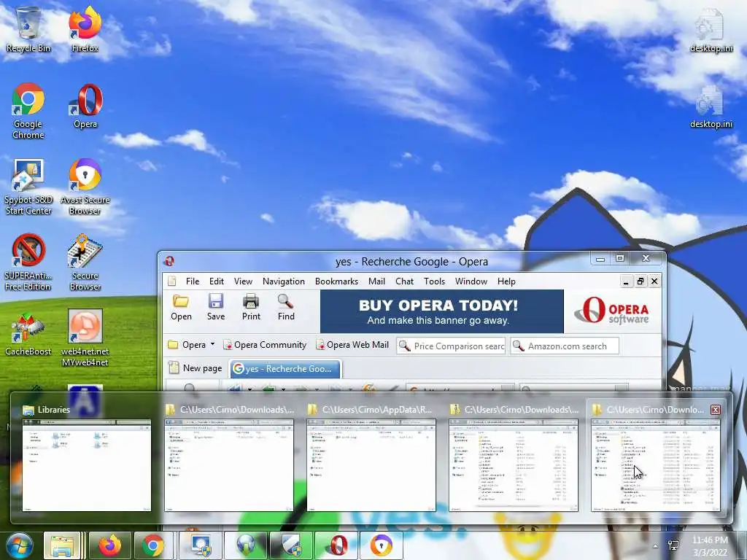Select the Libraries window thumbnail preview
Image resolution: width=747 pixels, height=560 pixels.
point(87,464)
